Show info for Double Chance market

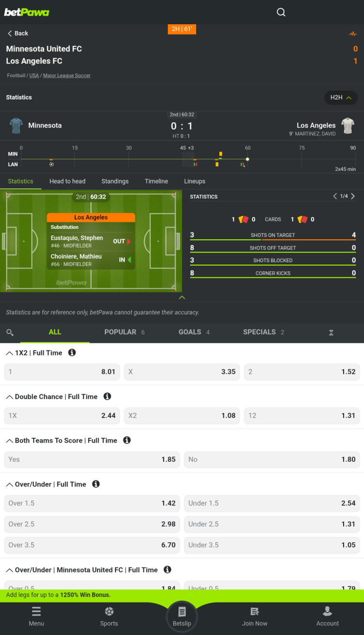[x=107, y=396]
